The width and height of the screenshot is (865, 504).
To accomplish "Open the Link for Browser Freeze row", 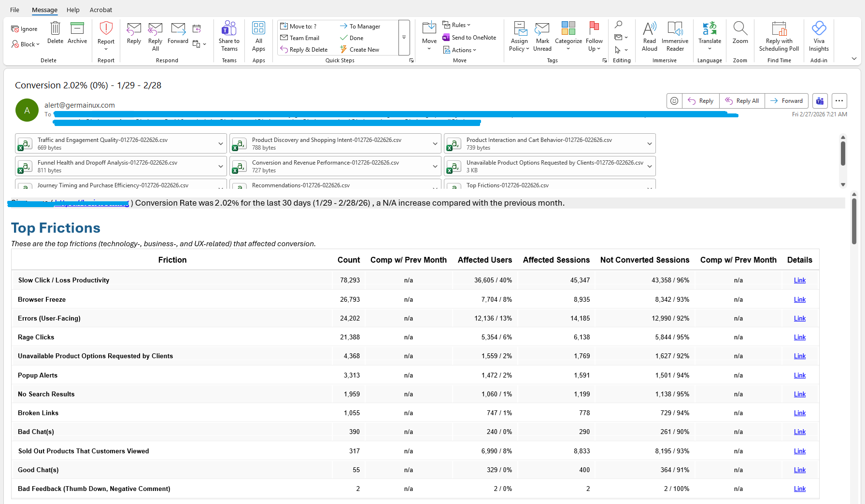I will coord(799,299).
